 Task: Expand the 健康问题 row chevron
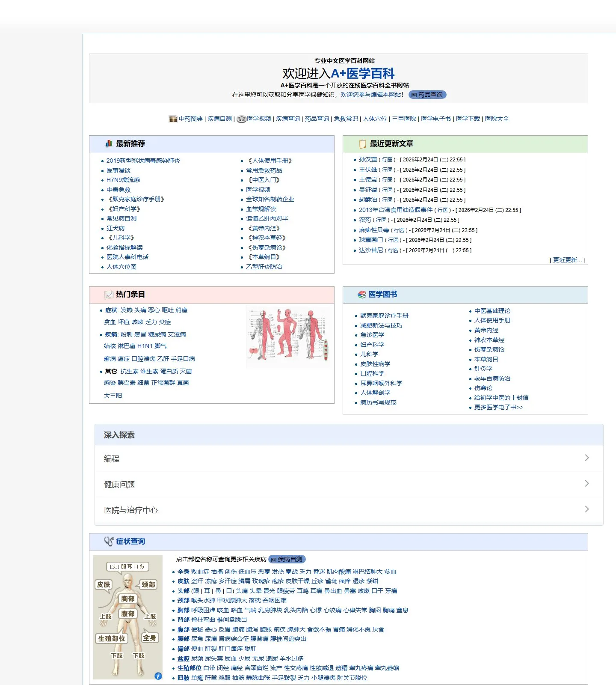pos(587,483)
